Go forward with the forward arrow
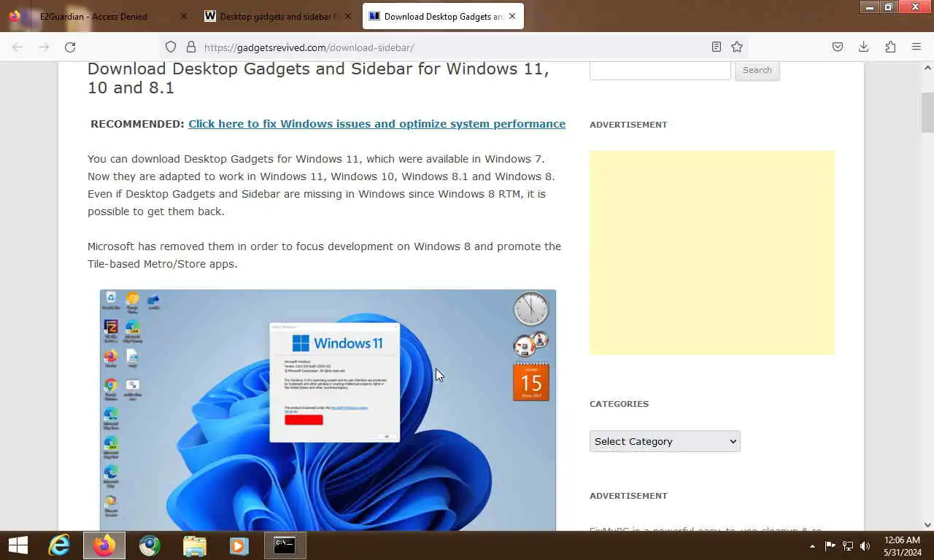The height and width of the screenshot is (560, 934). coord(44,47)
